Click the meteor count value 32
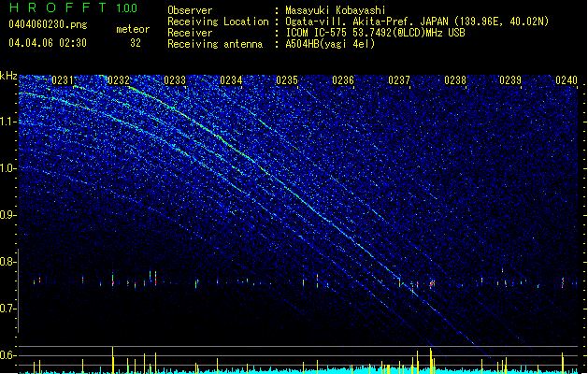The width and height of the screenshot is (588, 374). (x=136, y=43)
